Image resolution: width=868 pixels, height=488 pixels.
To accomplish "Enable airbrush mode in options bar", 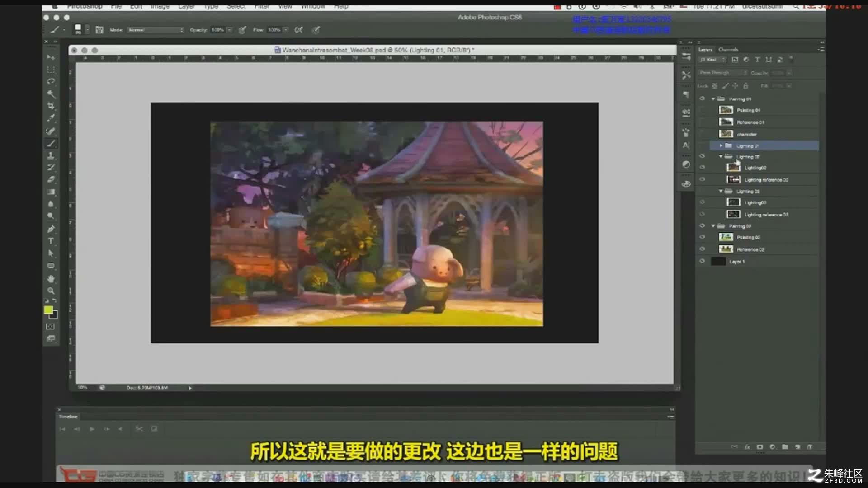I will [299, 30].
